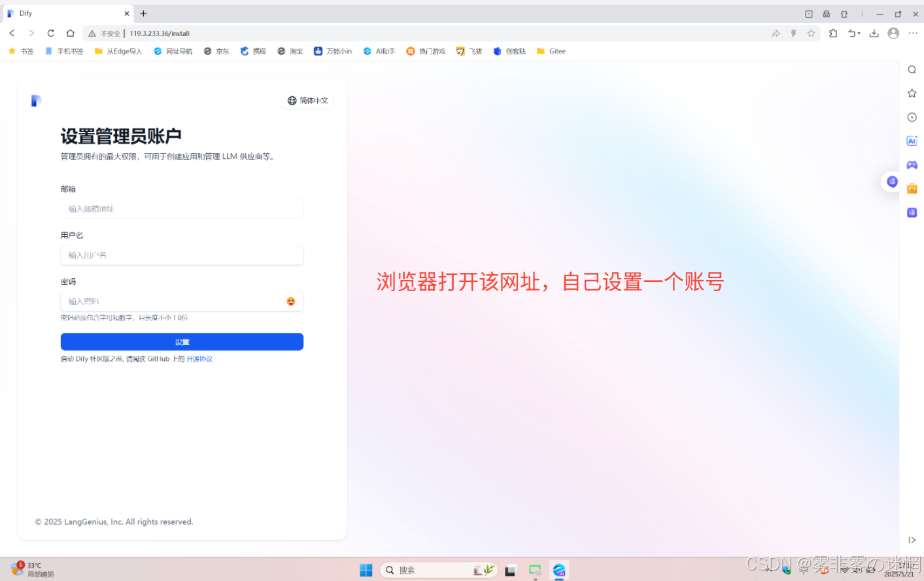This screenshot has width=924, height=581.
Task: Click the floating purple translate bubble
Action: [x=892, y=181]
